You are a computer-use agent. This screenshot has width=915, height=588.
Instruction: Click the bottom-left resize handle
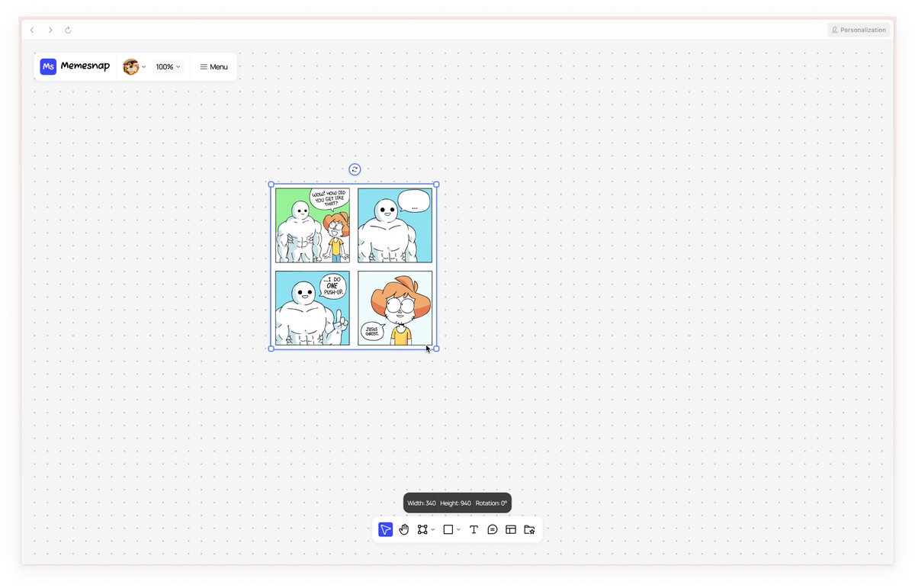coord(271,349)
